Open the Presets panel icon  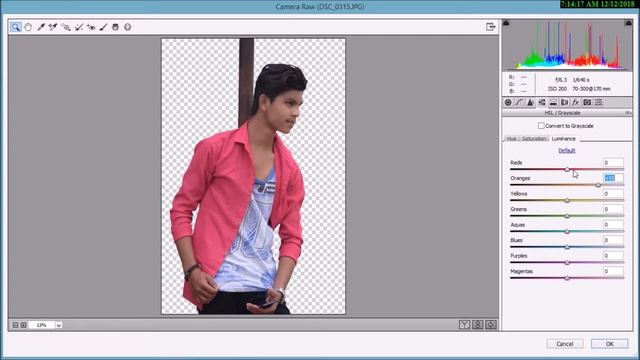[598, 102]
